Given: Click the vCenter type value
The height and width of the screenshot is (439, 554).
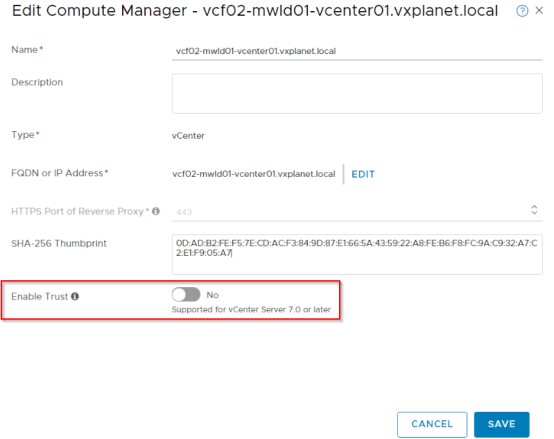Looking at the screenshot, I should pos(188,136).
